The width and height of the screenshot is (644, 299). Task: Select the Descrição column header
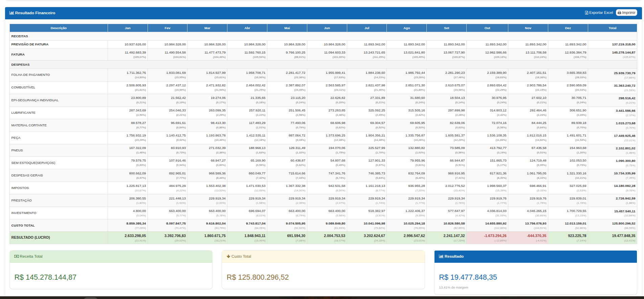pos(59,28)
